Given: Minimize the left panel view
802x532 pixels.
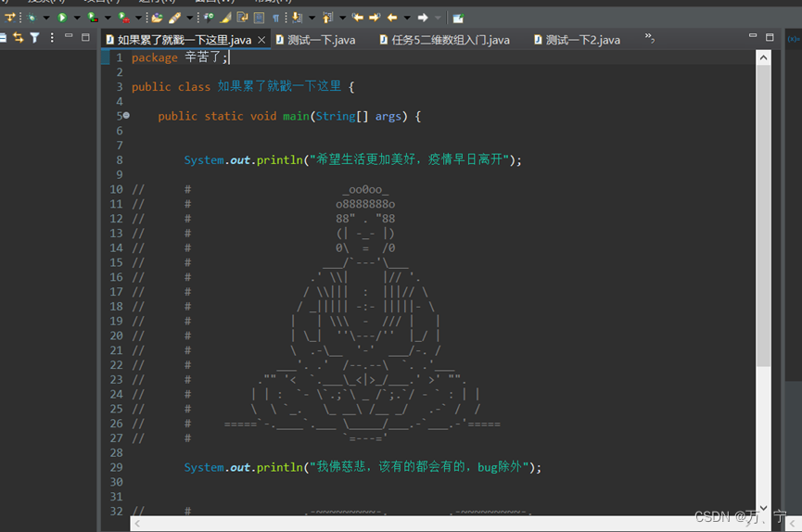Looking at the screenshot, I should tap(69, 36).
